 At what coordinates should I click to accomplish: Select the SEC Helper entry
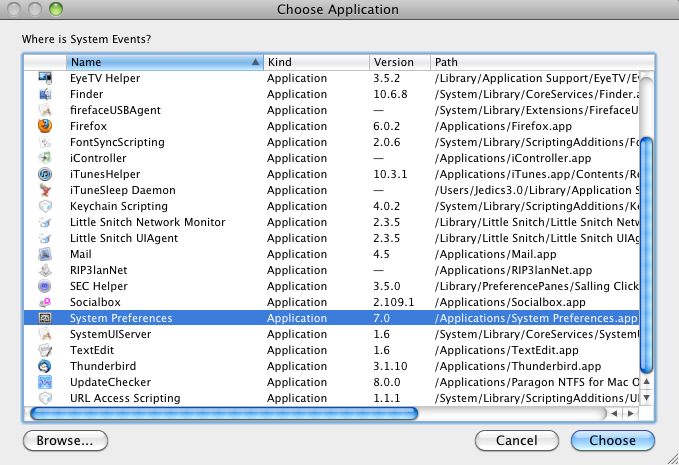coord(99,287)
